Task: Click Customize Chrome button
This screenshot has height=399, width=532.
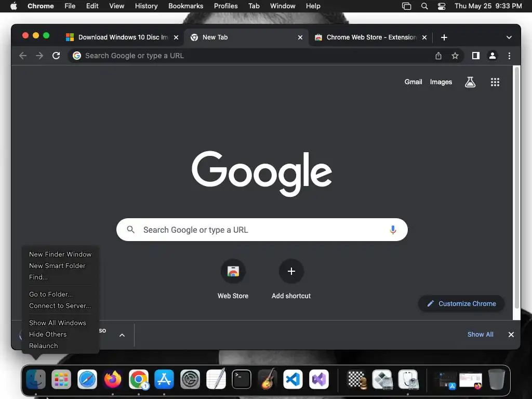Action: 461,303
